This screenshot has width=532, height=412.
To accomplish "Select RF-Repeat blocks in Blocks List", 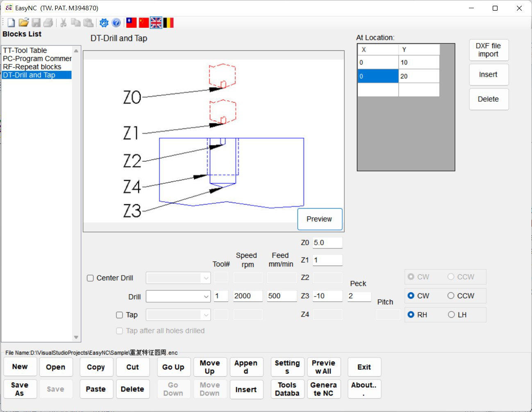I will (x=37, y=67).
